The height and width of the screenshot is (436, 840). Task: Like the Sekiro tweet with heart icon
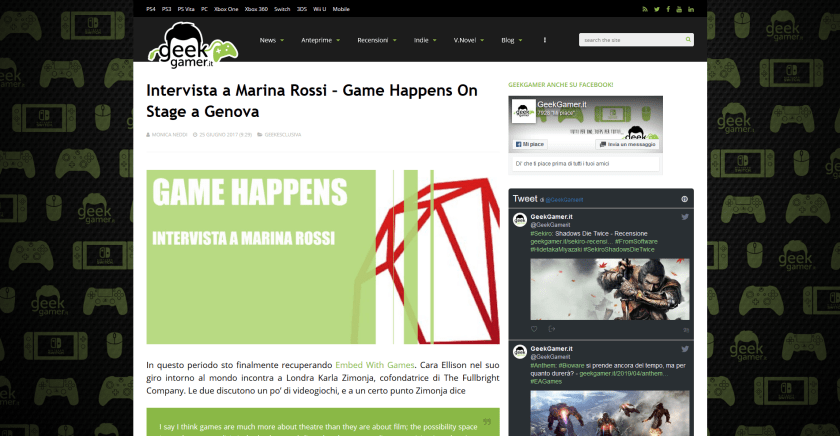tap(533, 328)
